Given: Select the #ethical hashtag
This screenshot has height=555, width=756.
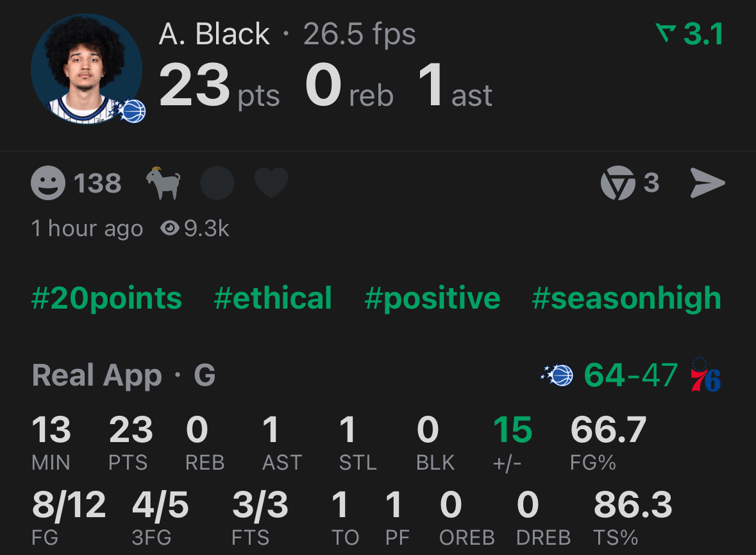Looking at the screenshot, I should click(273, 298).
